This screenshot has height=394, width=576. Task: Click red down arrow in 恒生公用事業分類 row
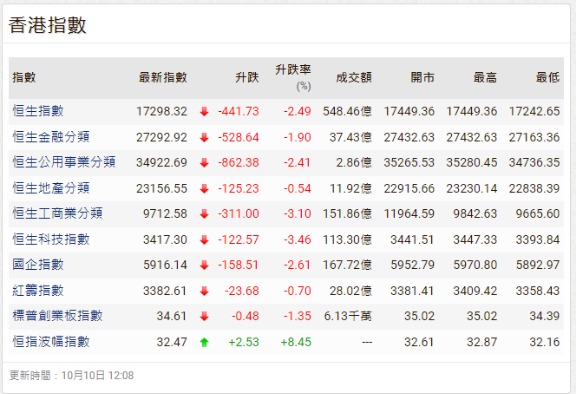(x=204, y=163)
